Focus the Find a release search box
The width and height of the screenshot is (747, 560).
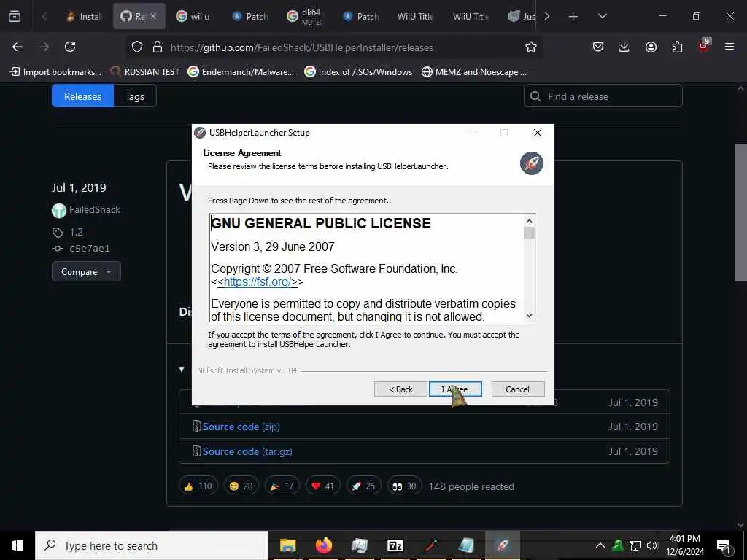(603, 96)
